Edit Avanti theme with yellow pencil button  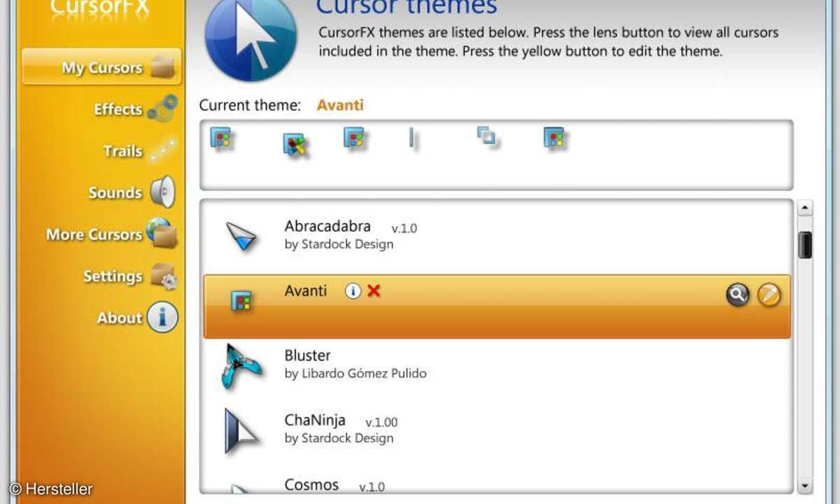[x=769, y=295]
